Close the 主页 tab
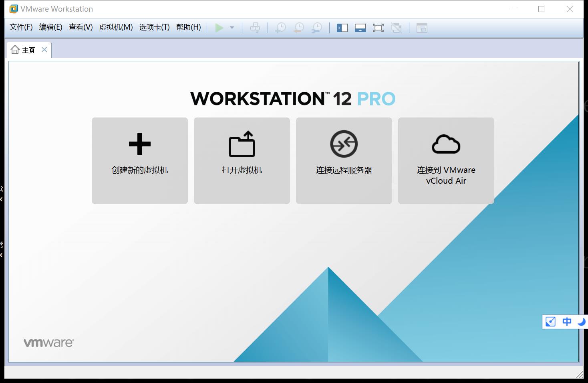588x383 pixels. coord(44,49)
